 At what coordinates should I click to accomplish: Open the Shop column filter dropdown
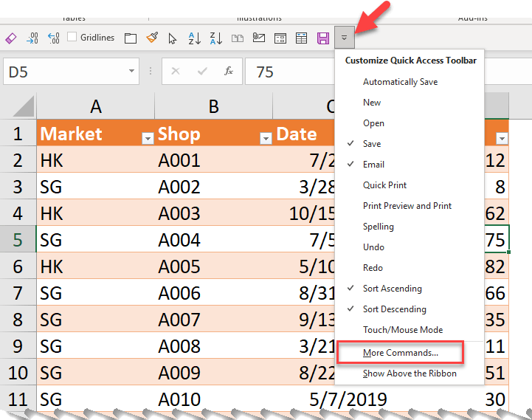click(x=265, y=138)
